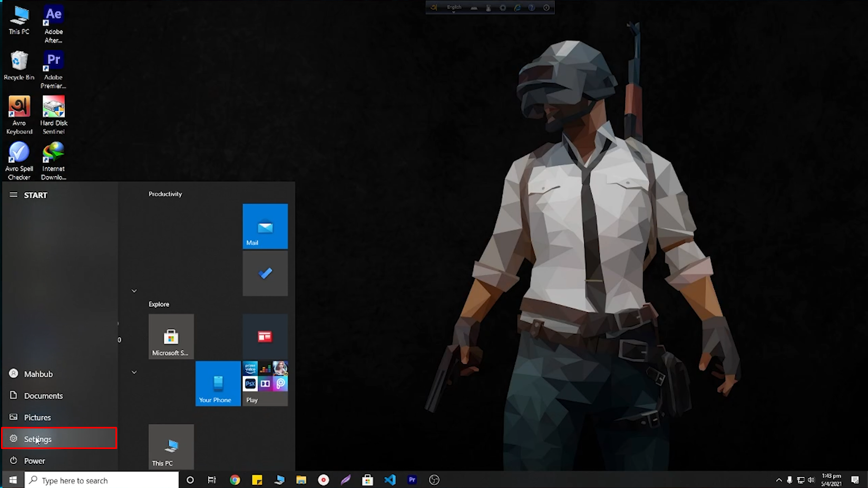Open the Your Phone tile
The height and width of the screenshot is (488, 868).
[218, 383]
